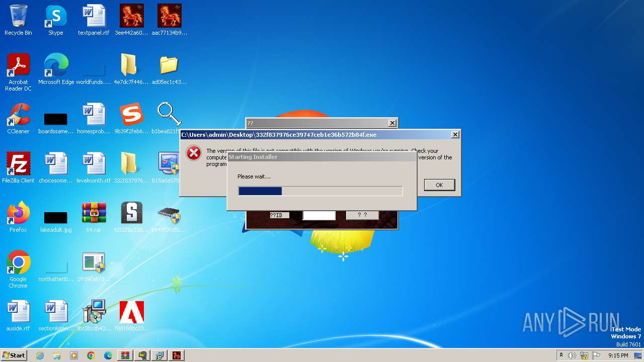Close the ?? titled window
Screen dimensions: 644x362
tap(392, 123)
